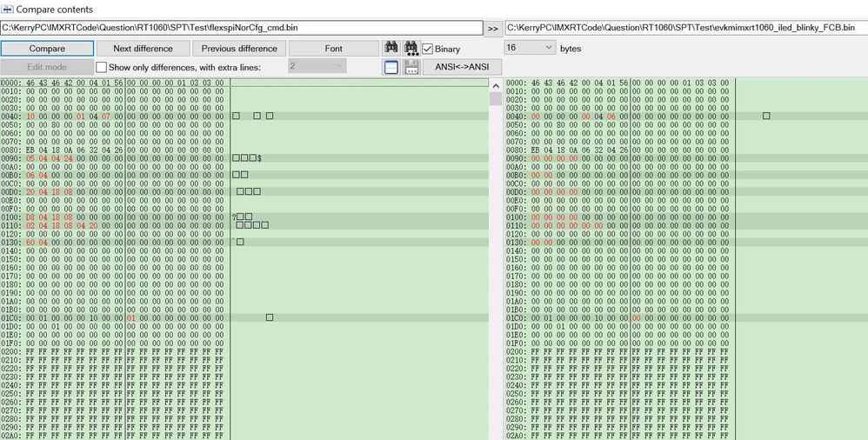Enable 'Show only differences' checkbox
Image resolution: width=868 pixels, height=440 pixels.
101,68
